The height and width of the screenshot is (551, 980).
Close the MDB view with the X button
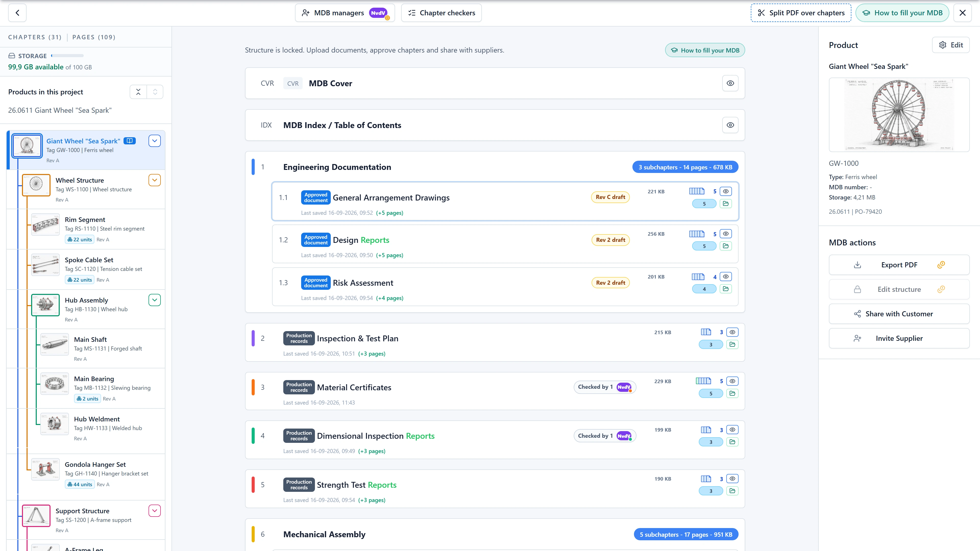[962, 13]
